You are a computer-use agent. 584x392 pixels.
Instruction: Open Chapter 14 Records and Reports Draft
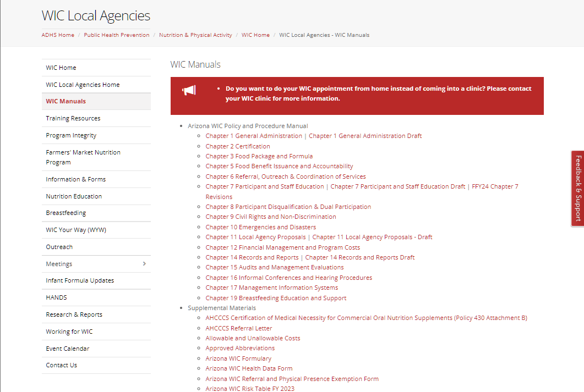pyautogui.click(x=359, y=257)
